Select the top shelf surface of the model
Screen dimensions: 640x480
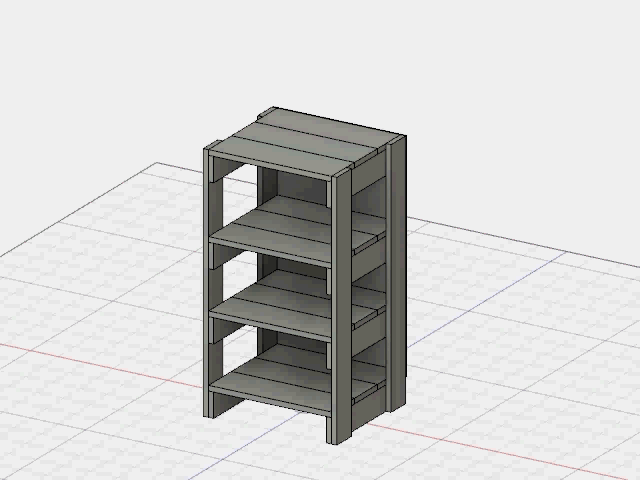point(300,146)
